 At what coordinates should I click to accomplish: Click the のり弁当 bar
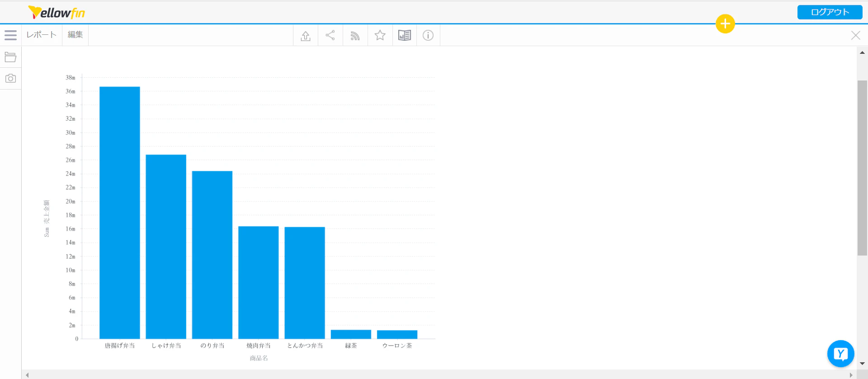pos(212,255)
